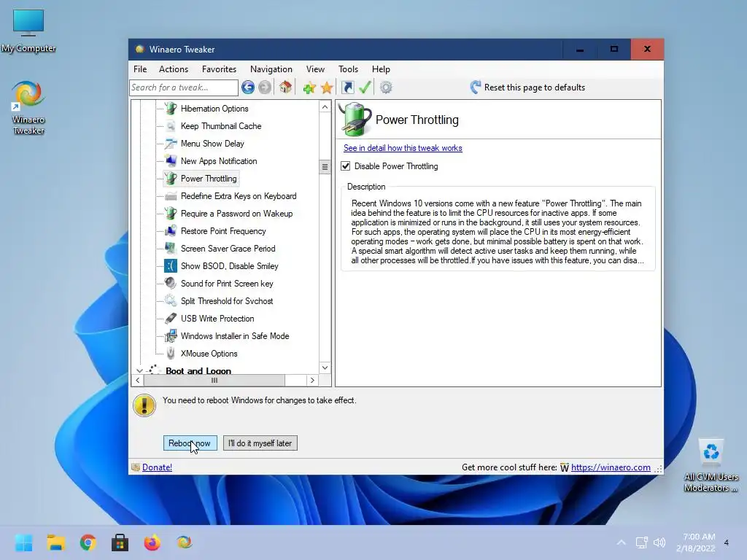Click the Power Throttling battery header icon
Screen dimensions: 747x560
pyautogui.click(x=355, y=119)
